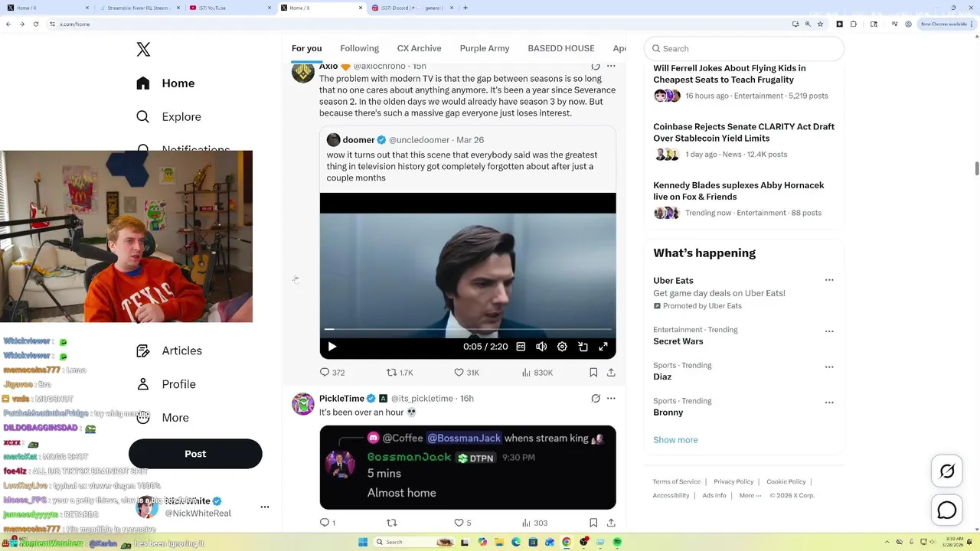The width and height of the screenshot is (980, 551).
Task: Switch to the CX Archive tab
Action: (419, 48)
